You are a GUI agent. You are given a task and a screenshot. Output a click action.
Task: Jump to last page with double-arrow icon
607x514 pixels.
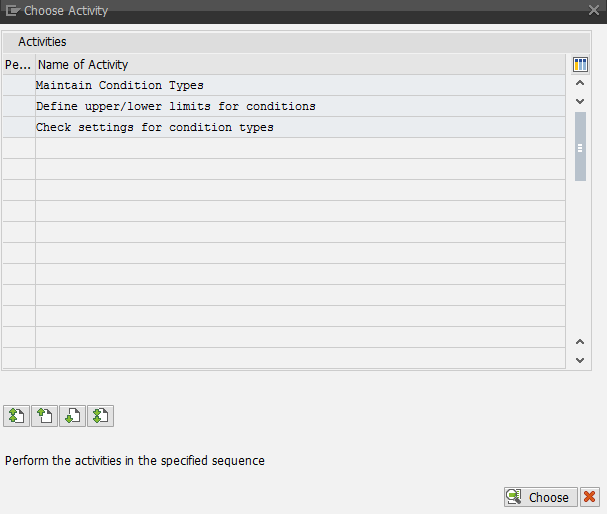101,416
